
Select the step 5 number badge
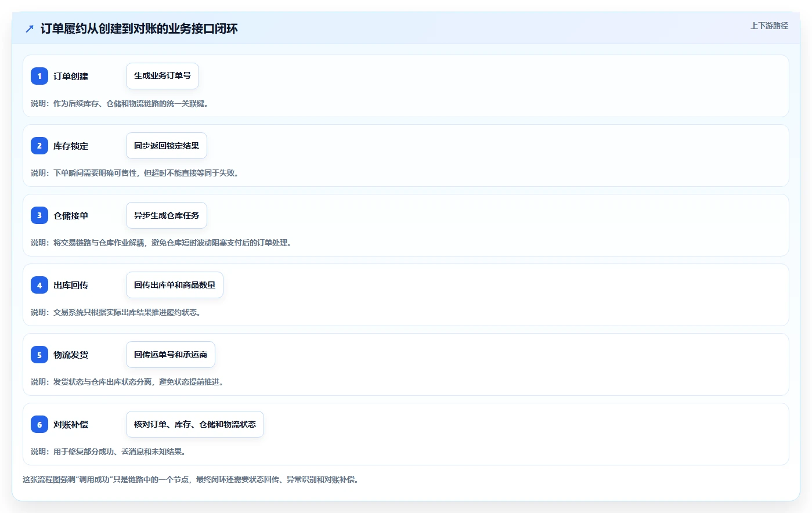point(39,355)
